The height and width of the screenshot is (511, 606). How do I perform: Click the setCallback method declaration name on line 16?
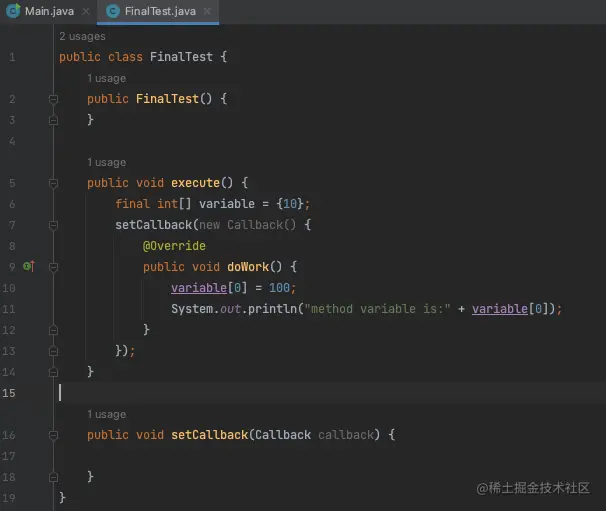pos(209,435)
